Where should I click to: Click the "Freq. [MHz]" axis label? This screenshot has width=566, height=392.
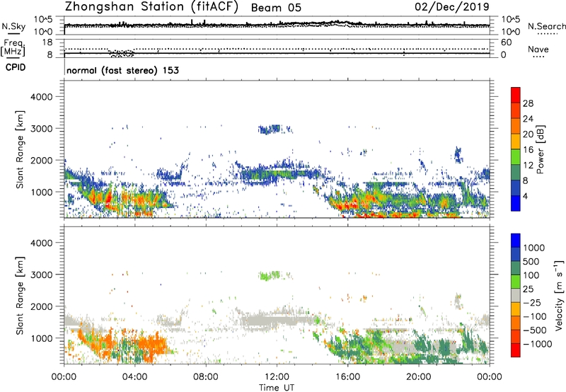point(13,48)
